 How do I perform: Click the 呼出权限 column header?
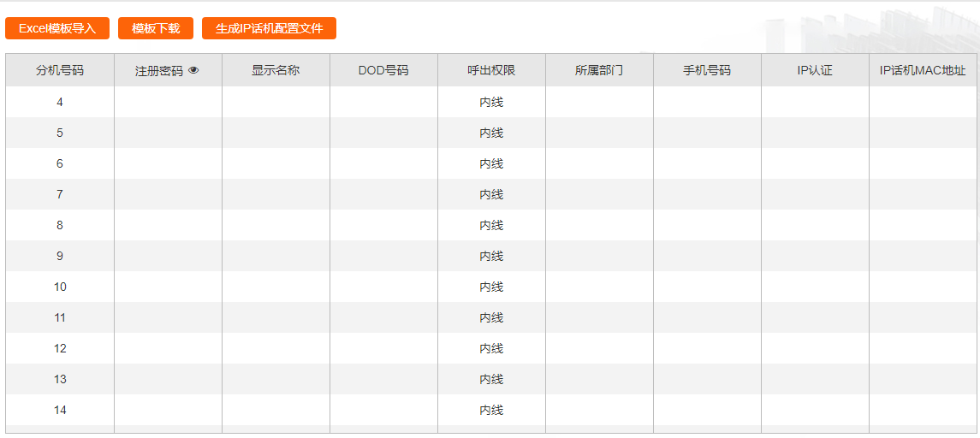coord(491,70)
